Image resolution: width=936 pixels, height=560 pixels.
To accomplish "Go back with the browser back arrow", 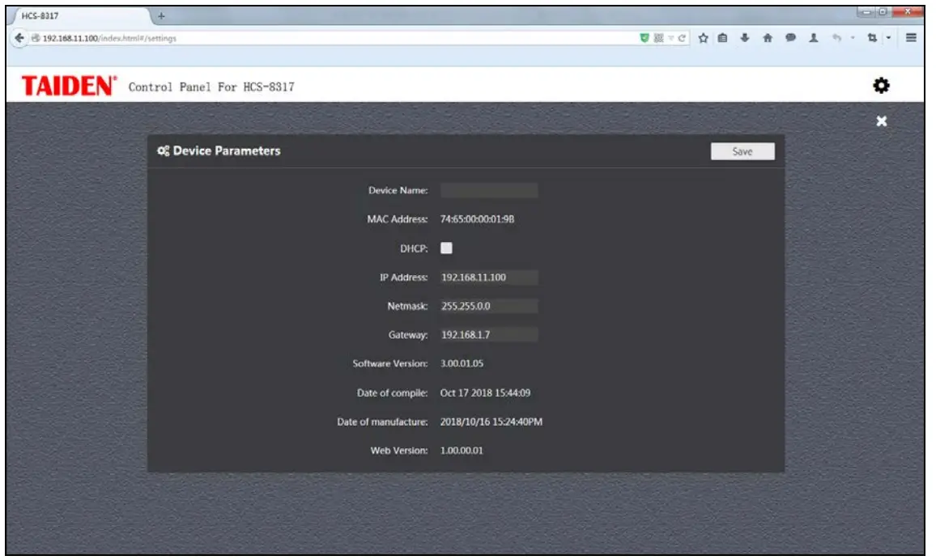I will 19,38.
